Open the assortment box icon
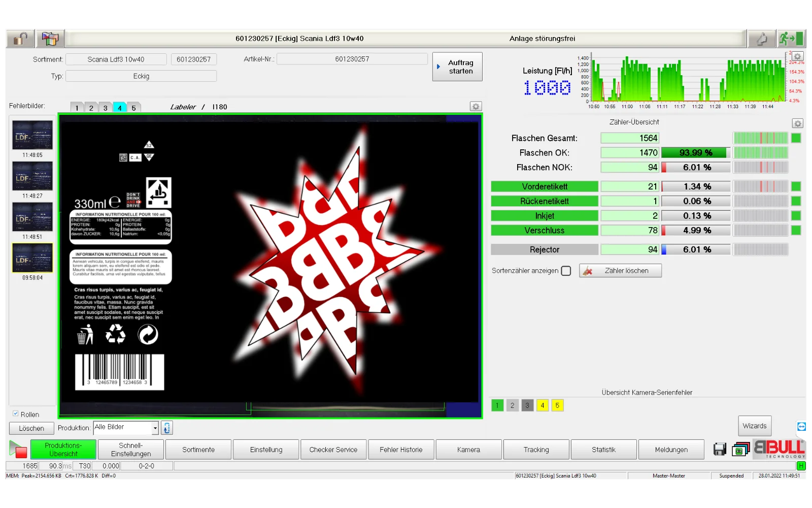 (x=50, y=39)
